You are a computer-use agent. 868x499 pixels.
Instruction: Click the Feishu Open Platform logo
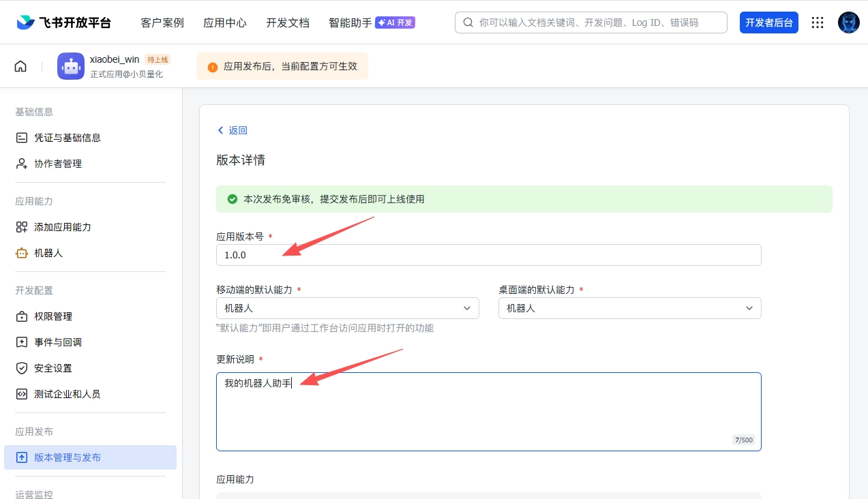click(x=64, y=22)
